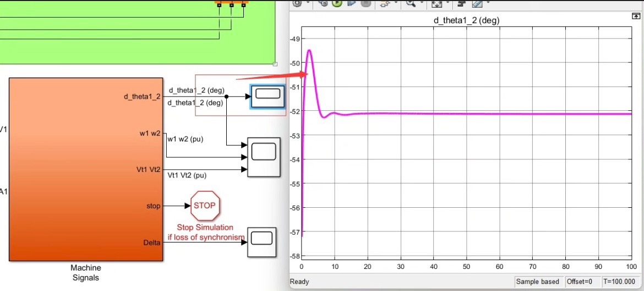Image resolution: width=644 pixels, height=291 pixels.
Task: Run the simulation with green play button
Action: [337, 3]
